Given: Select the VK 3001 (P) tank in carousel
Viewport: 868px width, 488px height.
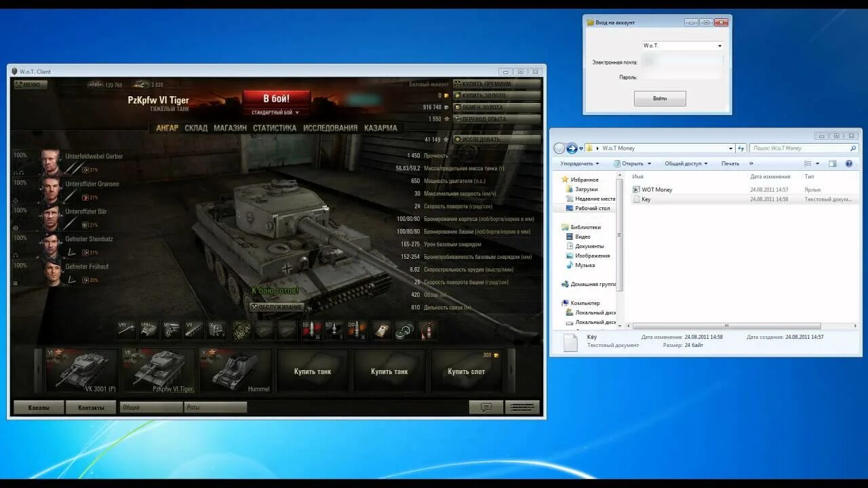Looking at the screenshot, I should (x=81, y=371).
